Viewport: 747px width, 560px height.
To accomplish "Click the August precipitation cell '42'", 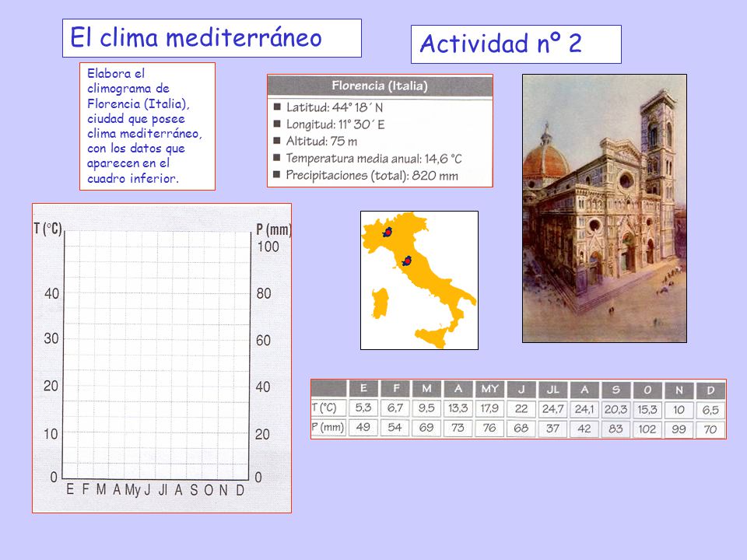I will pos(584,429).
